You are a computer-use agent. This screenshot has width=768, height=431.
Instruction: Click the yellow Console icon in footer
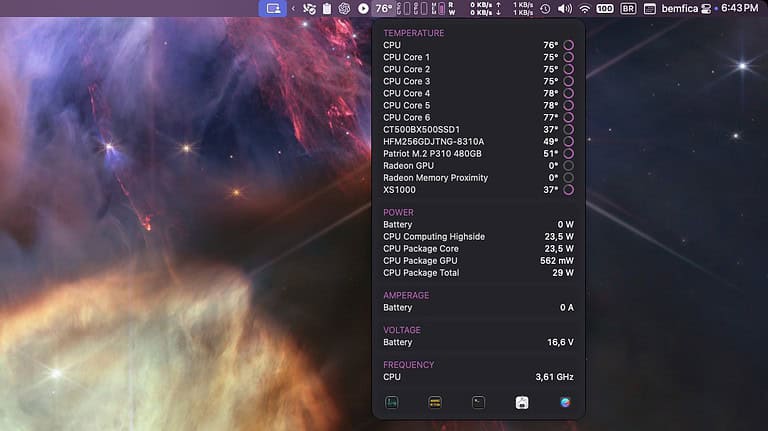click(x=435, y=402)
